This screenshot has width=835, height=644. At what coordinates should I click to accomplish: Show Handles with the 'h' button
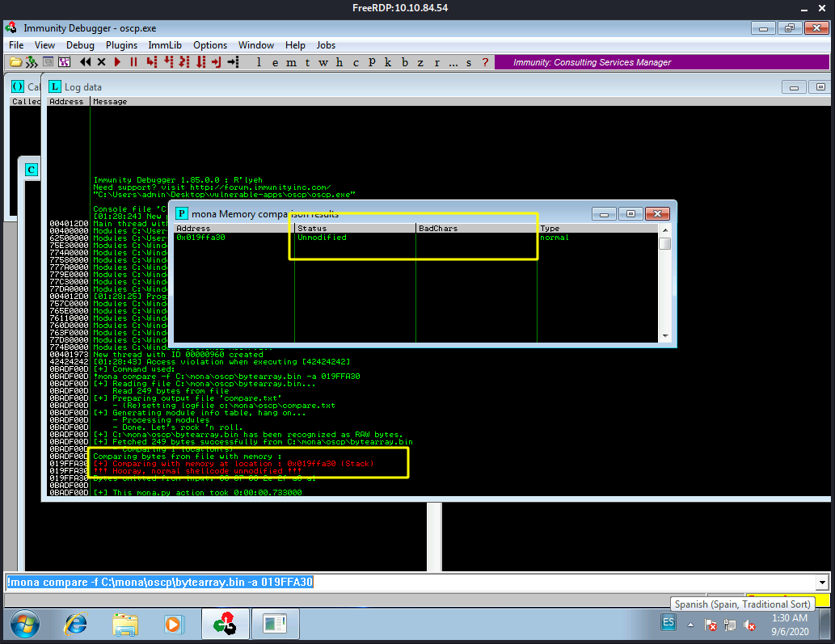339,62
